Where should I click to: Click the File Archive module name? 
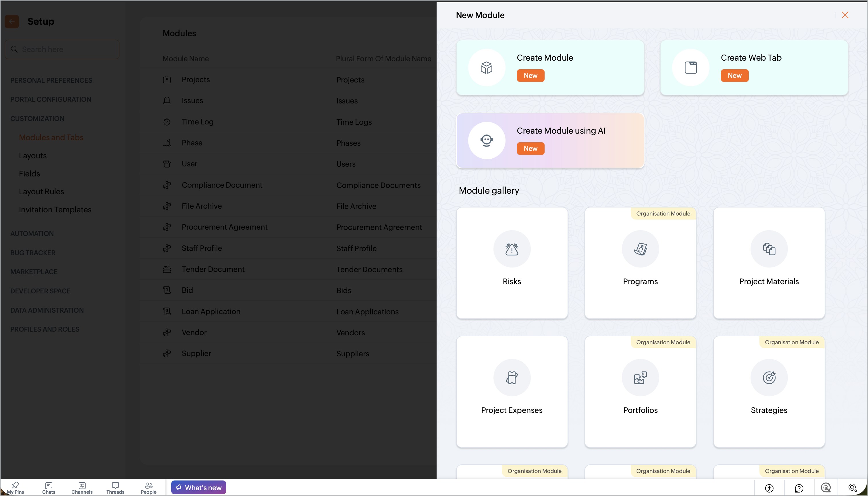coord(202,206)
